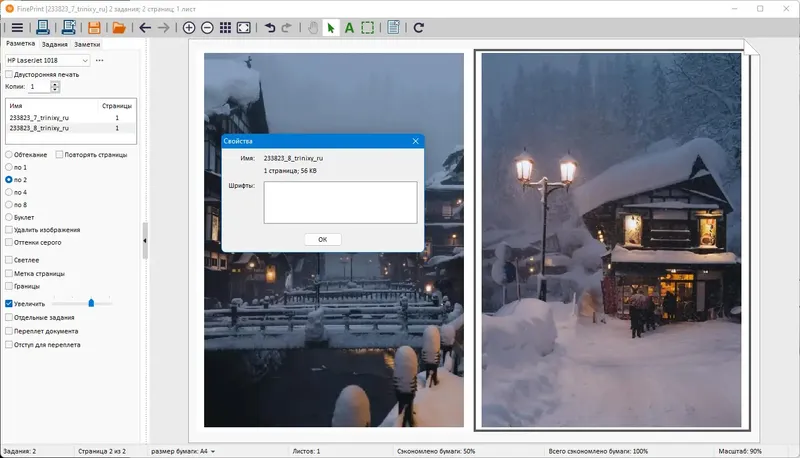Select the Буклет layout option

[x=9, y=217]
